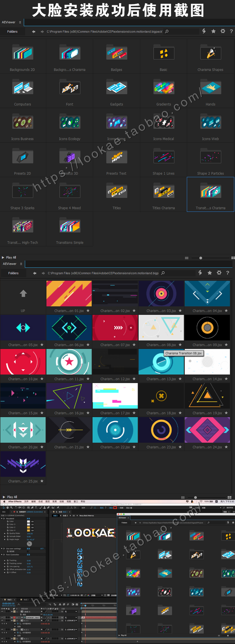Open the Color 4 swatch in NexaBold
The height and width of the screenshot is (644, 235).
tap(29, 530)
